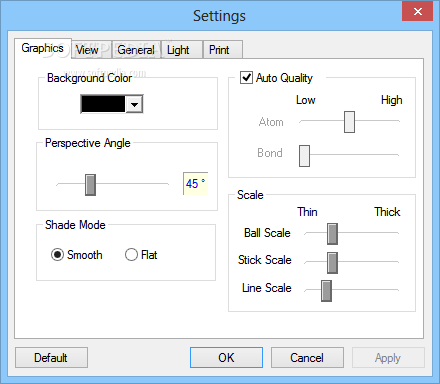Click the Line Scale slider handle
This screenshot has width=440, height=384.
pos(326,291)
